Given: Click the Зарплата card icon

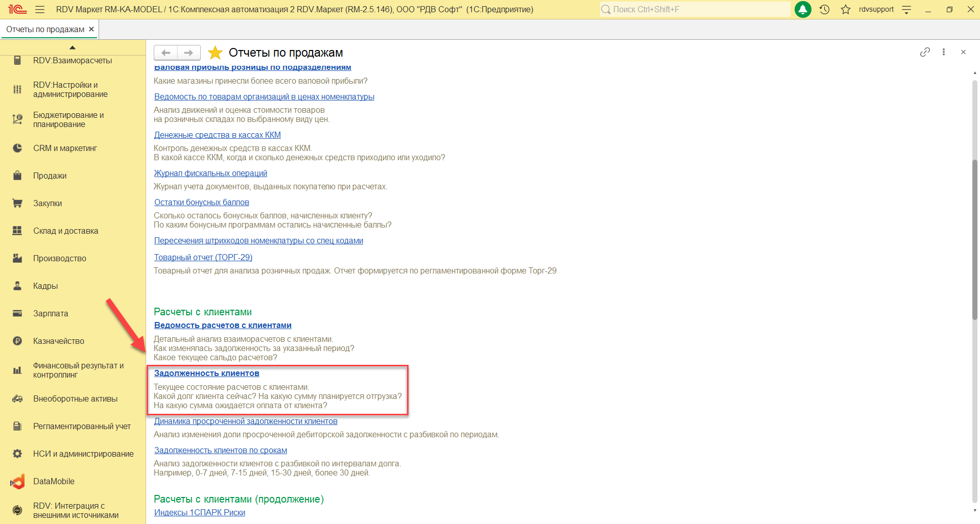Looking at the screenshot, I should tap(17, 313).
